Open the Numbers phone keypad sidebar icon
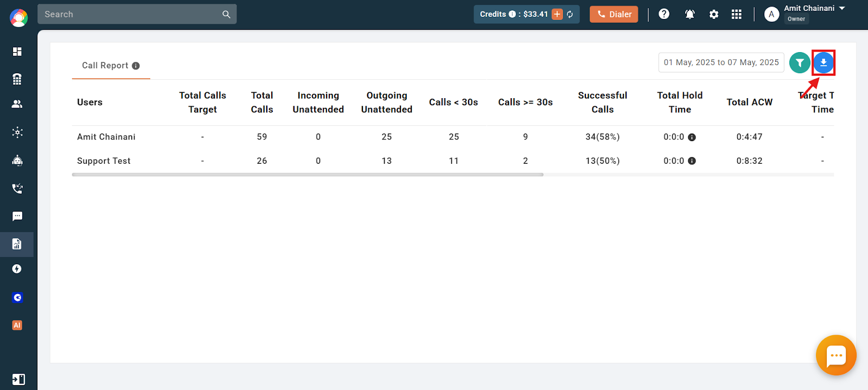Viewport: 868px width, 390px height. (17, 79)
